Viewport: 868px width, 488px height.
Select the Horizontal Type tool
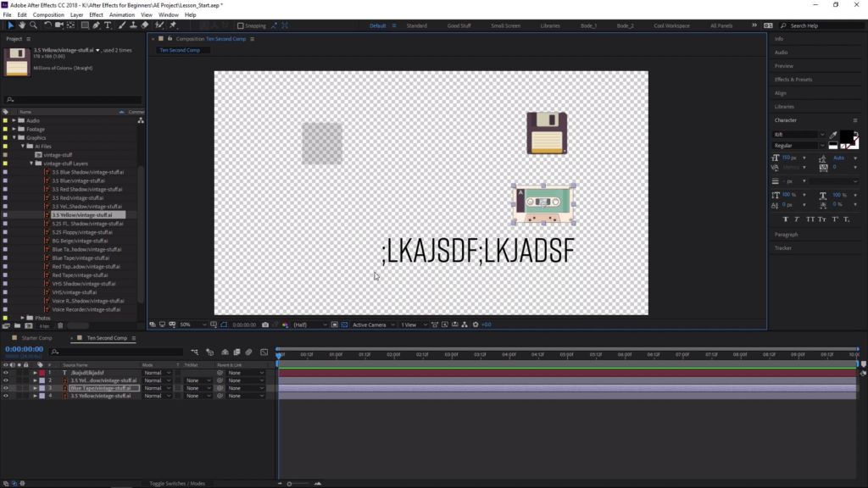click(108, 25)
